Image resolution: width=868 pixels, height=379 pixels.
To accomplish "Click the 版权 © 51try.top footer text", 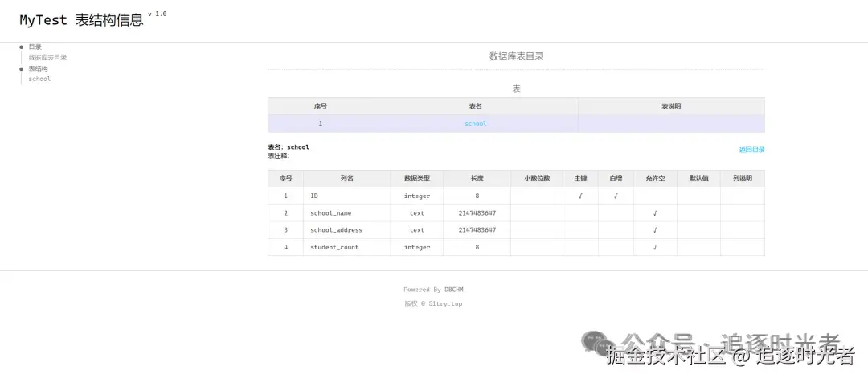I will (x=433, y=303).
